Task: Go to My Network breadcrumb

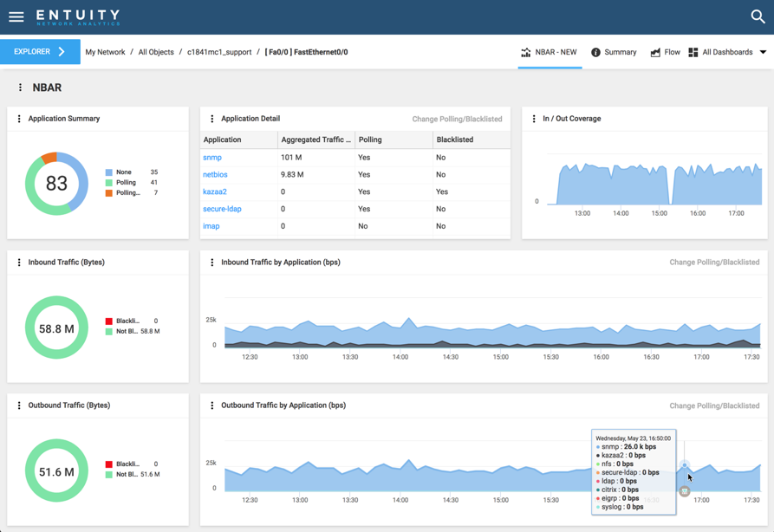Action: (105, 52)
